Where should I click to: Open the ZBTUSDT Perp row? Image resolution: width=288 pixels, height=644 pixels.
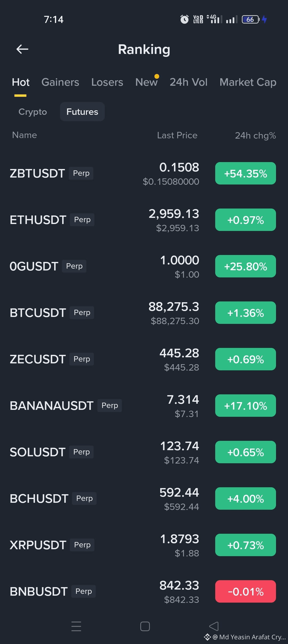[x=144, y=174]
